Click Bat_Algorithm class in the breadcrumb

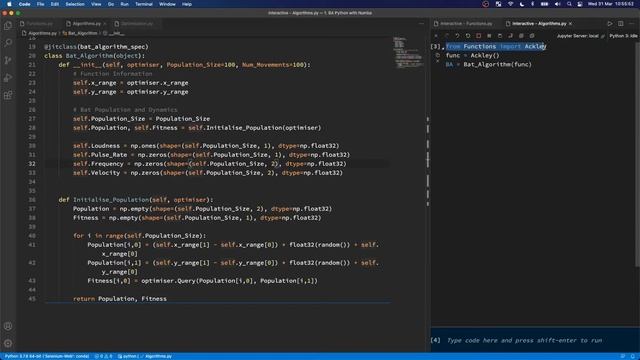(82, 33)
